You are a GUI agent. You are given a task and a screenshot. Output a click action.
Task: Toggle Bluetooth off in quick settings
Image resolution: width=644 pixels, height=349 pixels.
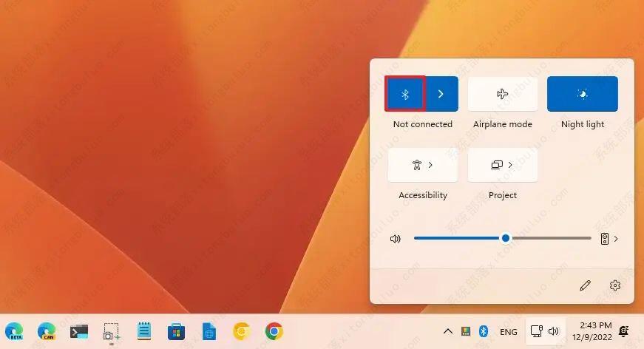coord(404,94)
